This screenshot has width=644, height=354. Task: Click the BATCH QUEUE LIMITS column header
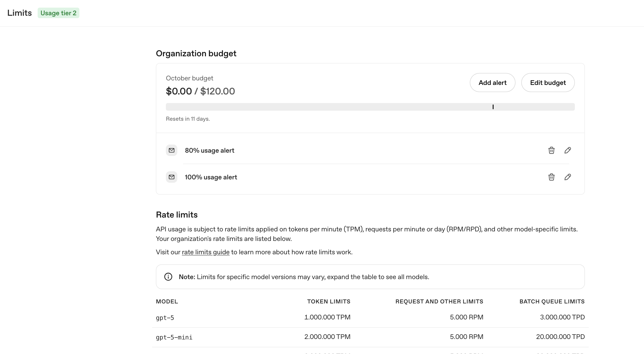pos(552,302)
